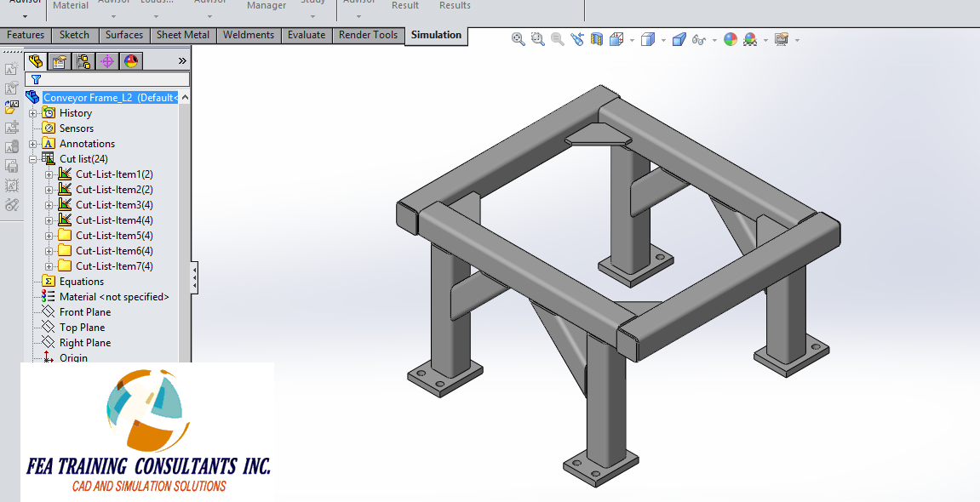The height and width of the screenshot is (502, 980).
Task: Open the Sketch tab
Action: tap(74, 35)
